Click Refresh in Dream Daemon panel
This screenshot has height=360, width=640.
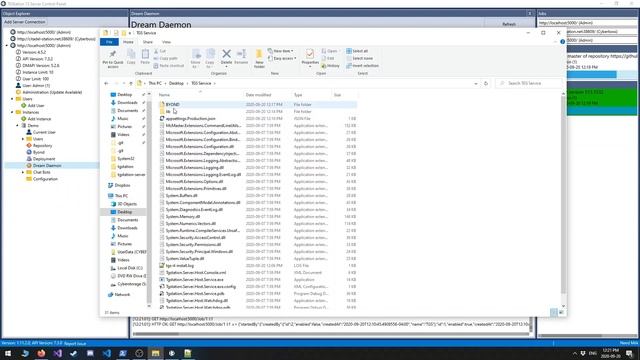(x=509, y=24)
